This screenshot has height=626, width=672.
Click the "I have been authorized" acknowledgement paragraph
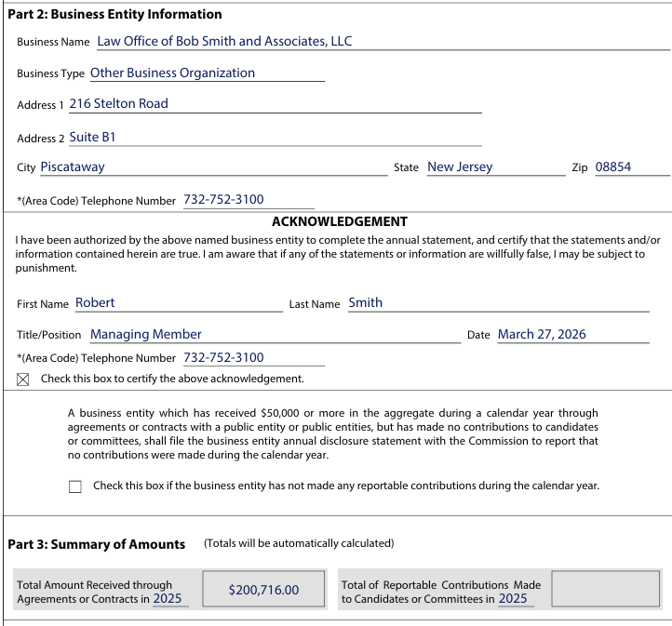point(338,254)
